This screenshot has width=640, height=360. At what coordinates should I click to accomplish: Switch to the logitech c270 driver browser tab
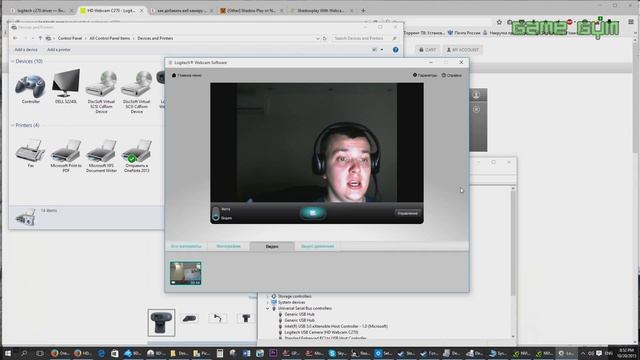click(x=41, y=10)
